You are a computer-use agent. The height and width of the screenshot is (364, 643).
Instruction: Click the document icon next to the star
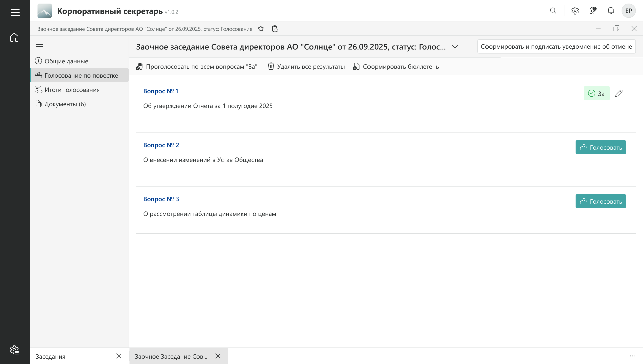coord(275,29)
